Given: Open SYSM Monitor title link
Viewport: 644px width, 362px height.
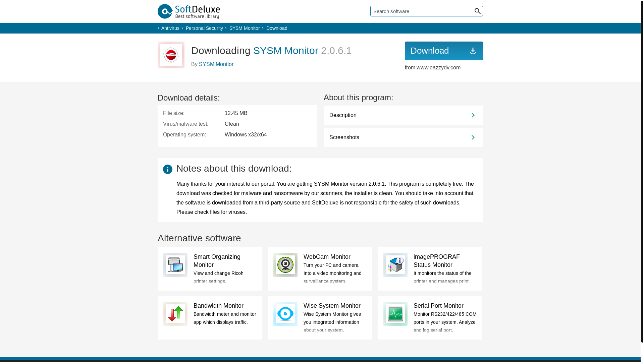Looking at the screenshot, I should [286, 51].
